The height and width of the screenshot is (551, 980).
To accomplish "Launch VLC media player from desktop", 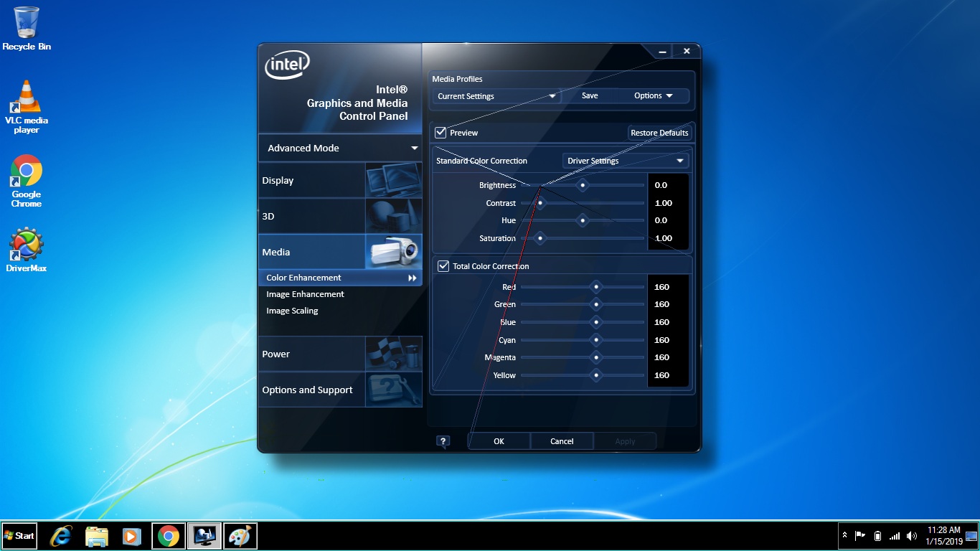I will point(26,93).
